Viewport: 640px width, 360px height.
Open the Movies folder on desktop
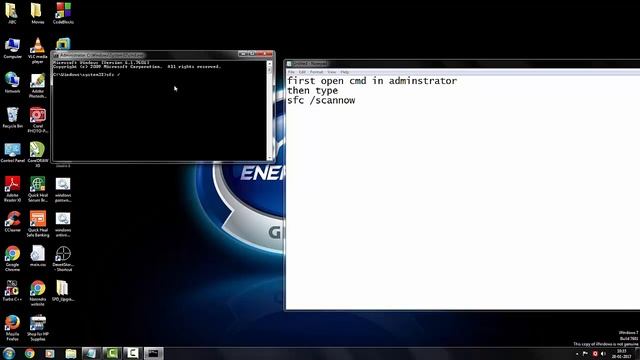pos(37,13)
